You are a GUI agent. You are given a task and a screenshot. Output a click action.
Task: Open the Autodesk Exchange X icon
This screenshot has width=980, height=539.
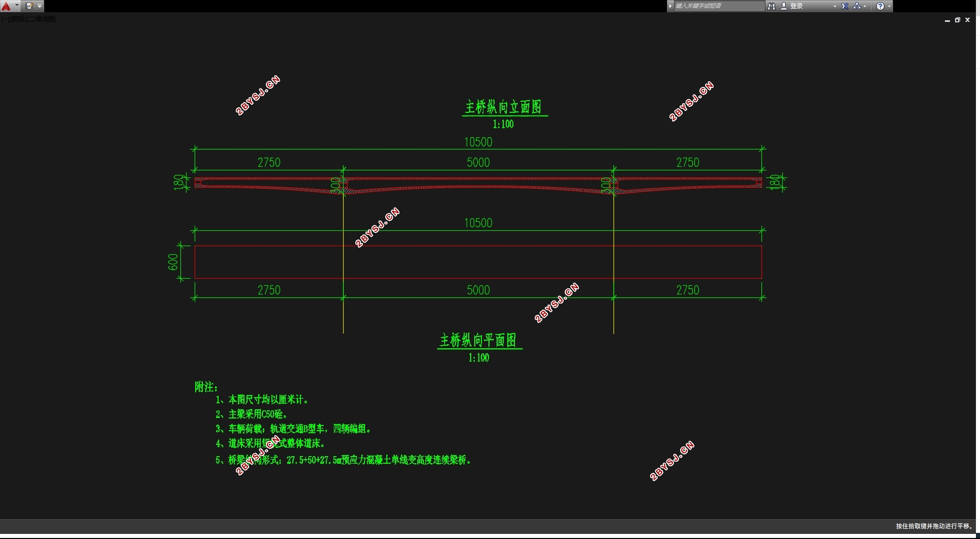click(x=845, y=6)
